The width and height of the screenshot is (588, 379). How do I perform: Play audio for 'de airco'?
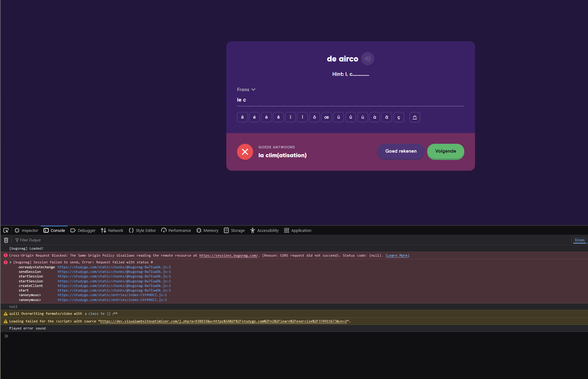click(367, 59)
